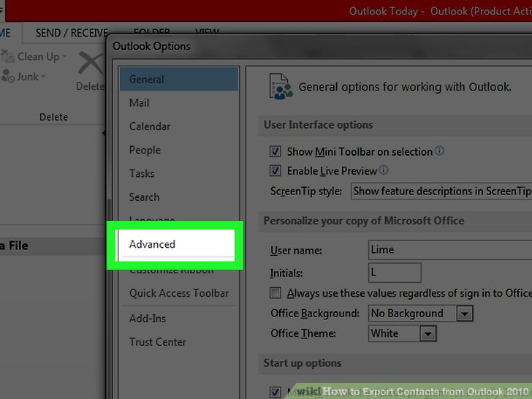Toggle Show Mini Toolbar on selection checkbox
Screen dimensions: 532x399
pyautogui.click(x=275, y=151)
